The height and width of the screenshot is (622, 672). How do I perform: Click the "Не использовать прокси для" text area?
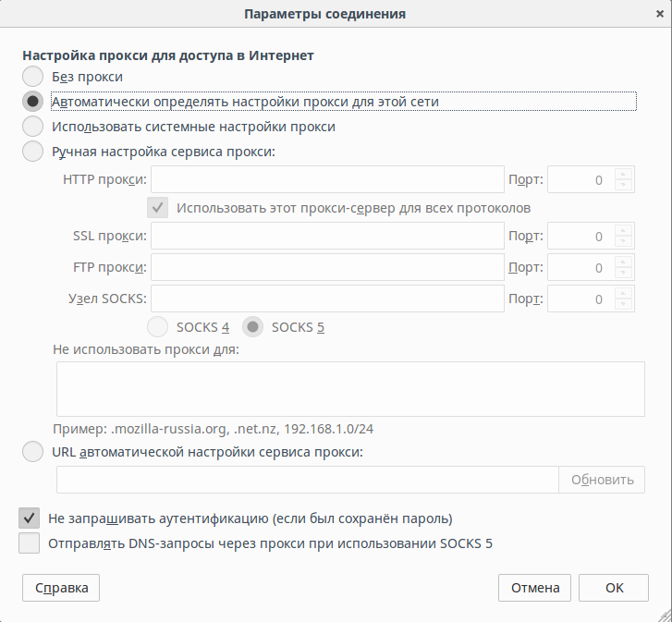click(350, 389)
